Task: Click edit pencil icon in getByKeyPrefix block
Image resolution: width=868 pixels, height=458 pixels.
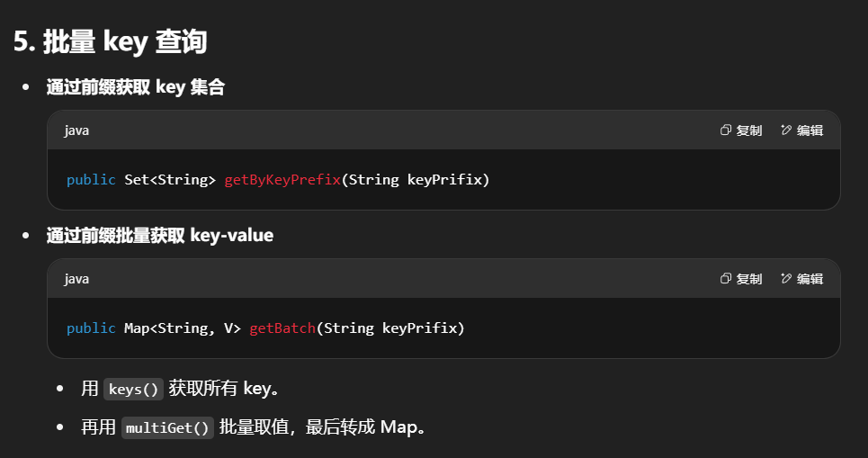Action: coord(786,130)
